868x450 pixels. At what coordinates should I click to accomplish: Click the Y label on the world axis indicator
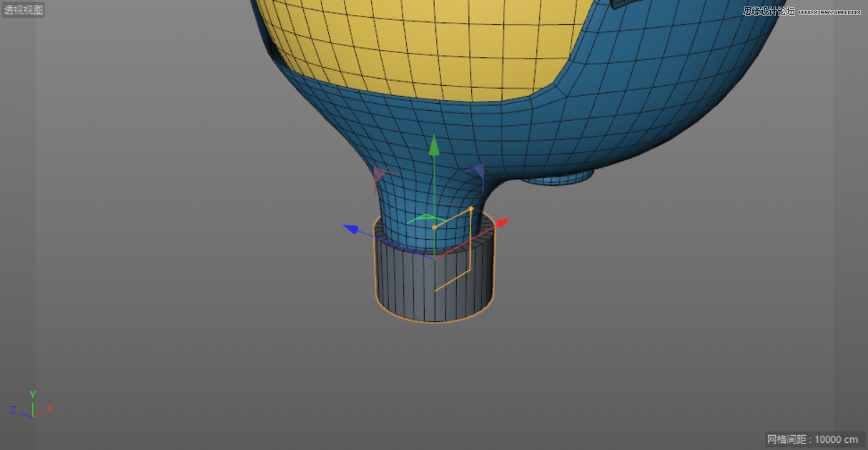31,393
